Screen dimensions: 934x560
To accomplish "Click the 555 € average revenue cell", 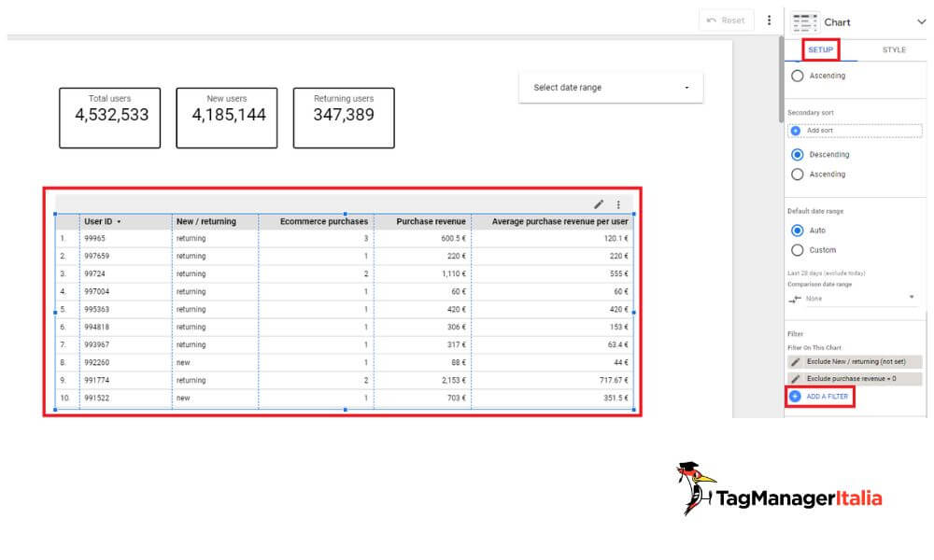I will click(x=619, y=273).
